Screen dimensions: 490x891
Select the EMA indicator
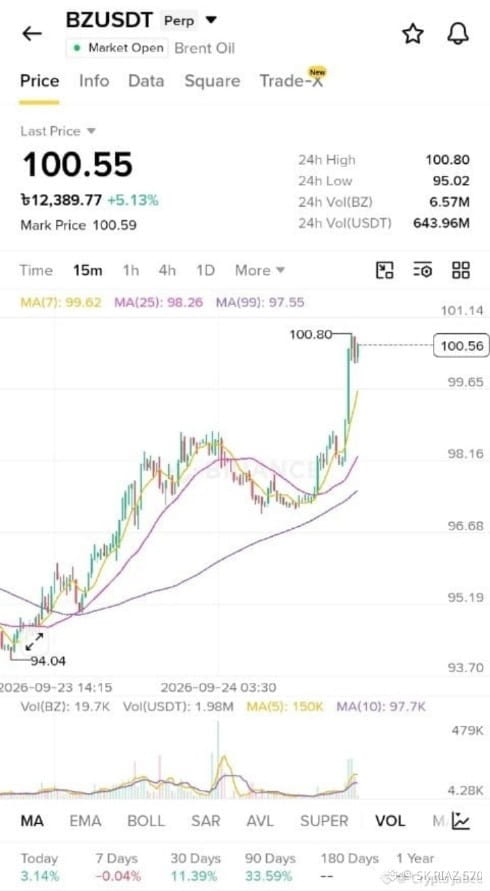click(x=85, y=821)
